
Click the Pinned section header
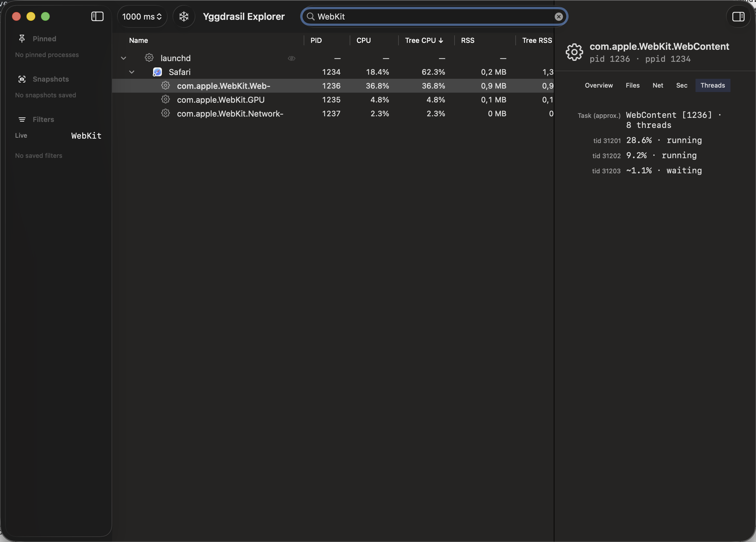tap(44, 39)
